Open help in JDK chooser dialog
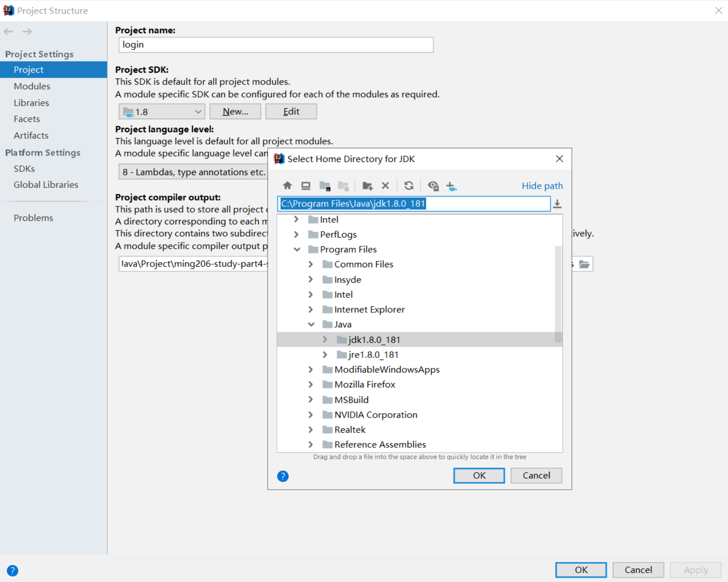This screenshot has height=582, width=728. click(x=283, y=476)
